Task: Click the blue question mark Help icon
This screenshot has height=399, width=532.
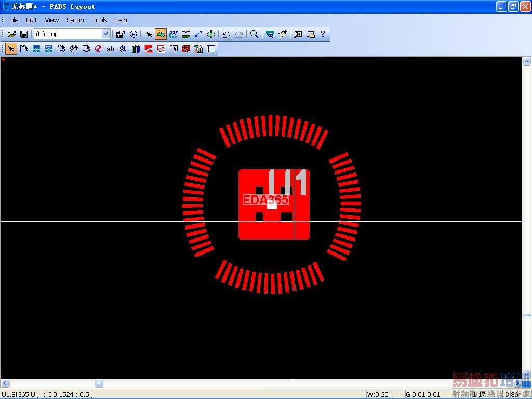Action: click(x=323, y=34)
